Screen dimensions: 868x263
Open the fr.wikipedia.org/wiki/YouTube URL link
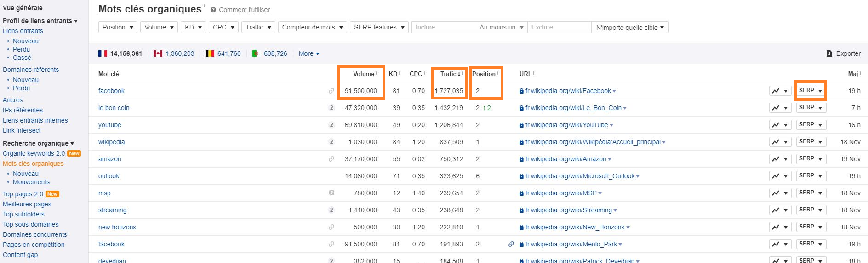click(566, 125)
